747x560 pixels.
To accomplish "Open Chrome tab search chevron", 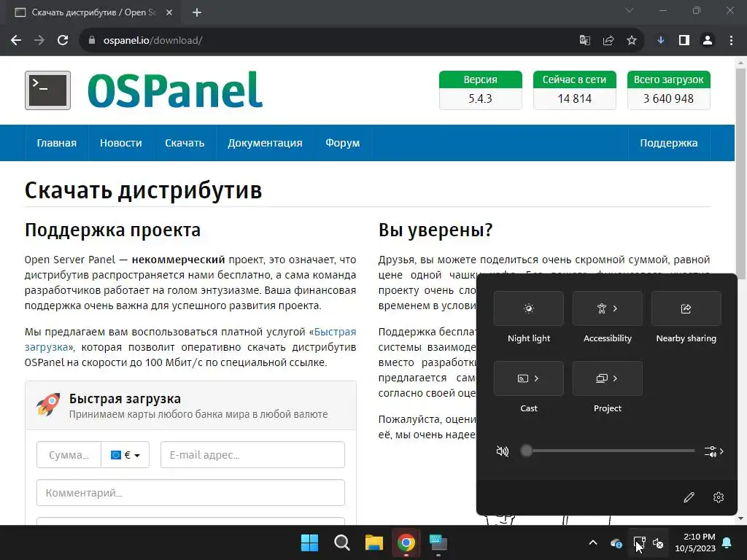I will [x=630, y=10].
